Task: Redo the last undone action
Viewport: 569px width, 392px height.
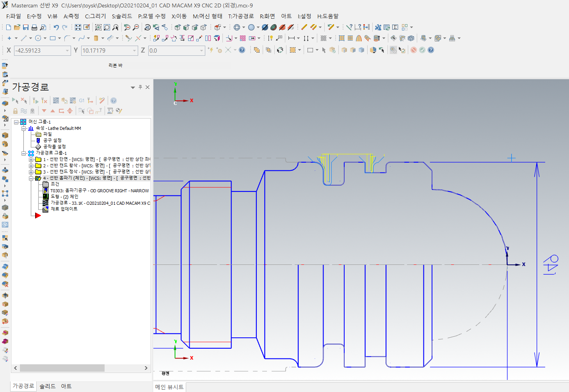Action: pyautogui.click(x=65, y=27)
